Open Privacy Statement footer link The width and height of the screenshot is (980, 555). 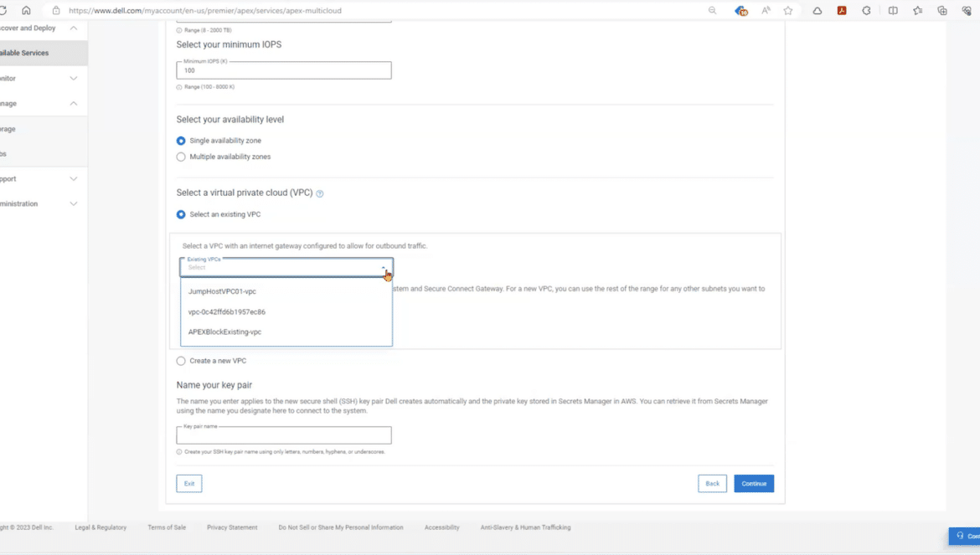(x=232, y=527)
